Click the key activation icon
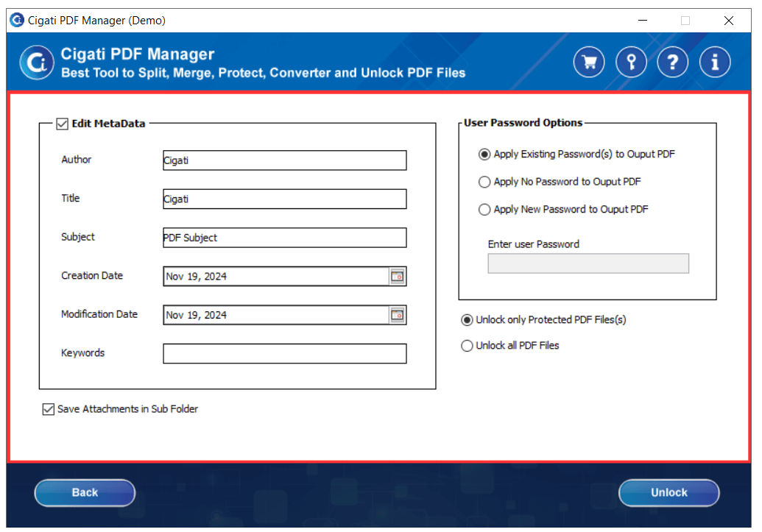 631,63
